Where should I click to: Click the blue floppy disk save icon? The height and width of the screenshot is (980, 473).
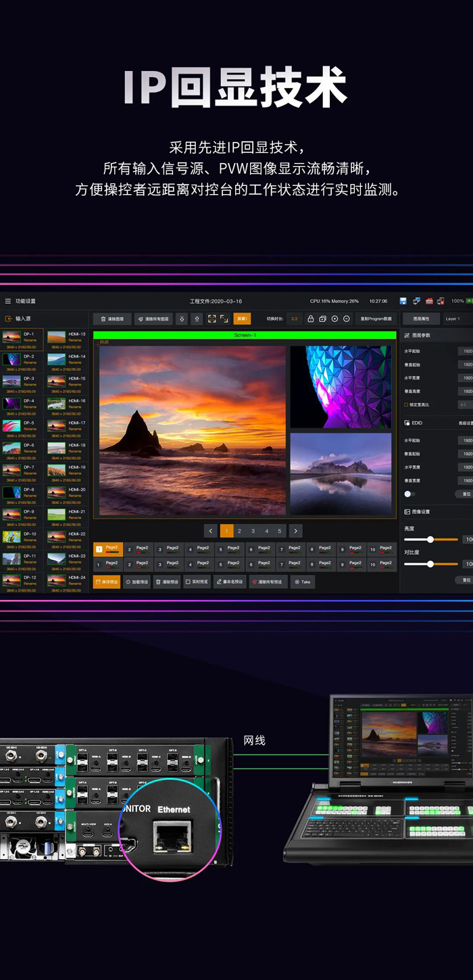click(x=403, y=301)
